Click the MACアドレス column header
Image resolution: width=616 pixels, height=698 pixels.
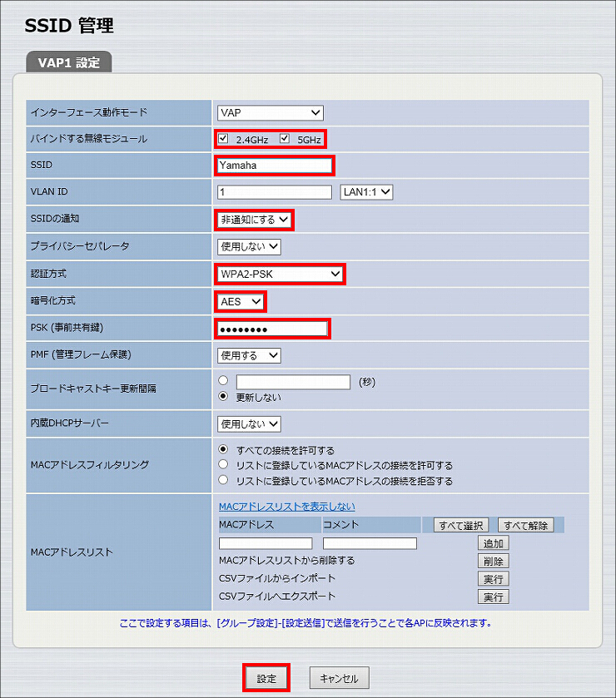click(x=246, y=525)
